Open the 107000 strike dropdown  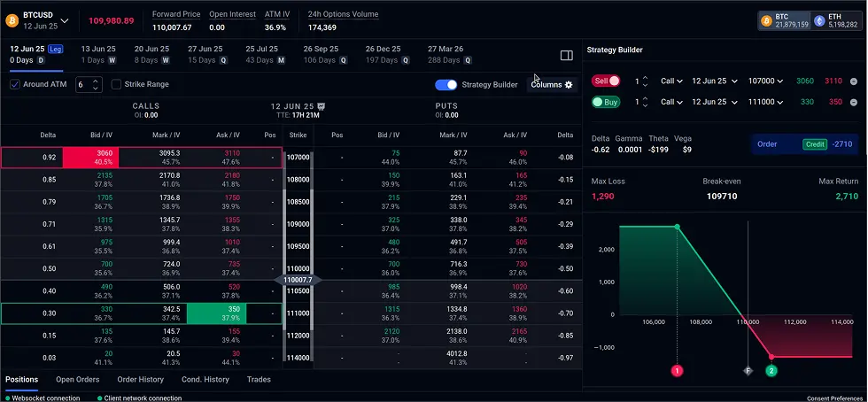(x=766, y=81)
